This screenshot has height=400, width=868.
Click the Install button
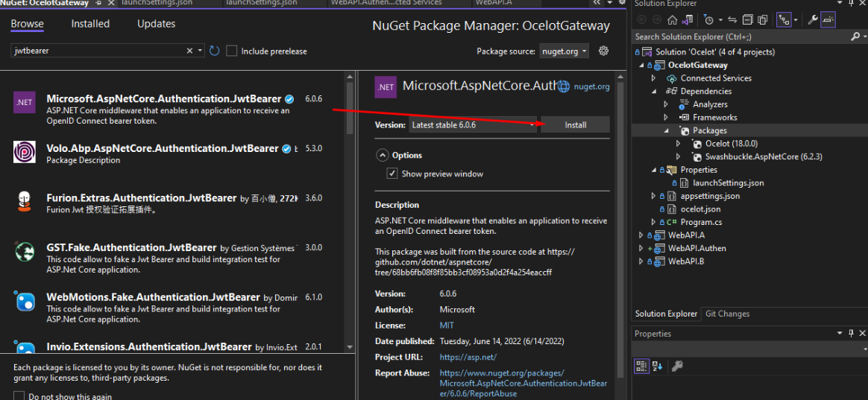point(575,125)
